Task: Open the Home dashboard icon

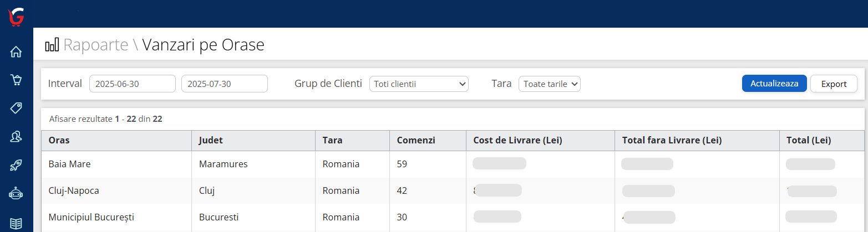Action: click(16, 52)
